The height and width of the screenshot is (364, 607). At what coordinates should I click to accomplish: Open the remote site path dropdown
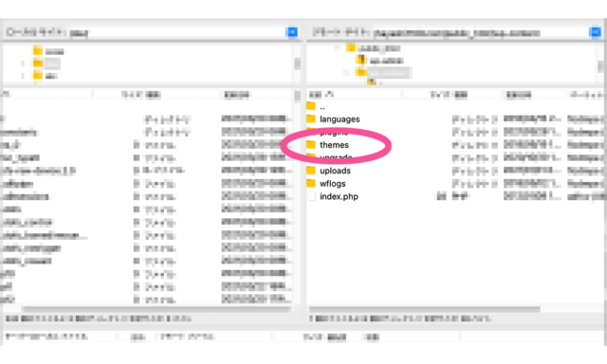click(596, 32)
